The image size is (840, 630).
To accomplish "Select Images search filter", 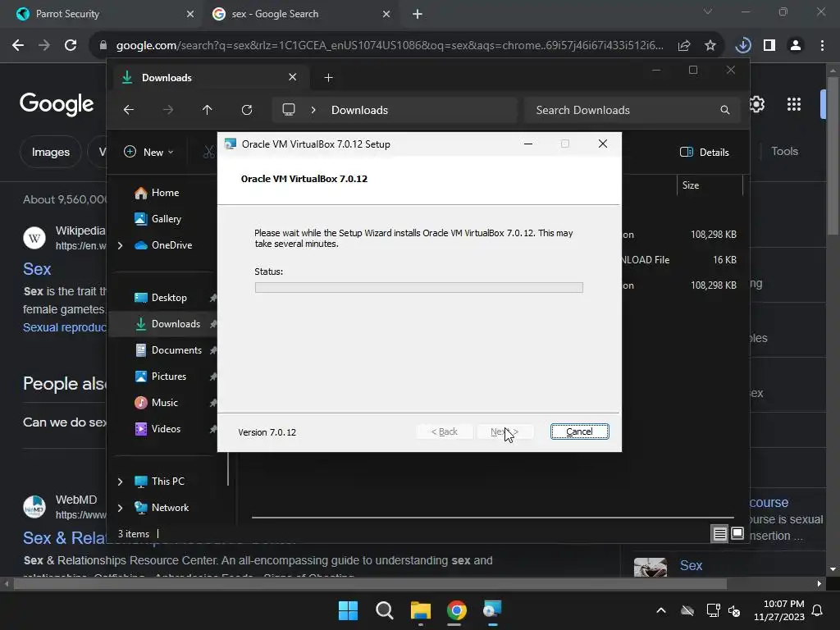I will [50, 152].
